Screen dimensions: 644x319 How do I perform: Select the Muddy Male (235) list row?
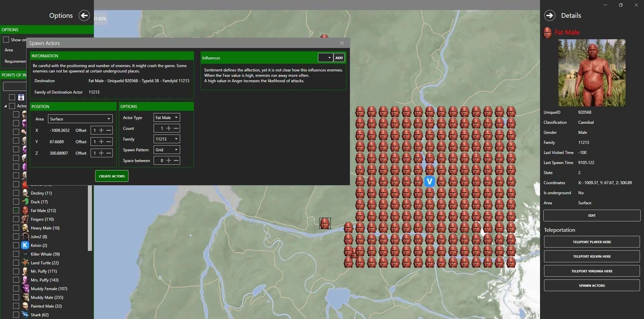[47, 297]
